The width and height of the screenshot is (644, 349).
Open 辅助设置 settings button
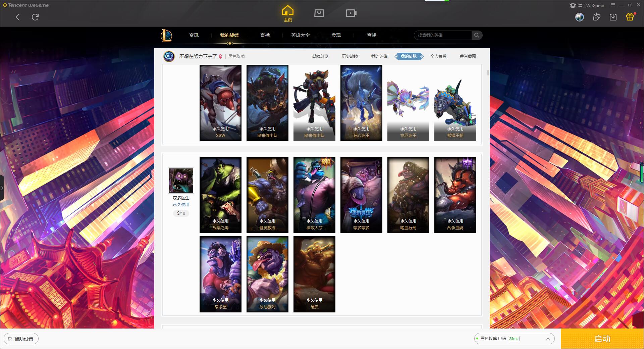coord(21,339)
